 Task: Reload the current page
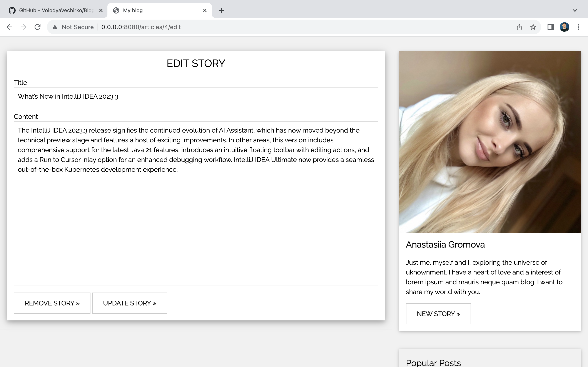click(x=37, y=27)
